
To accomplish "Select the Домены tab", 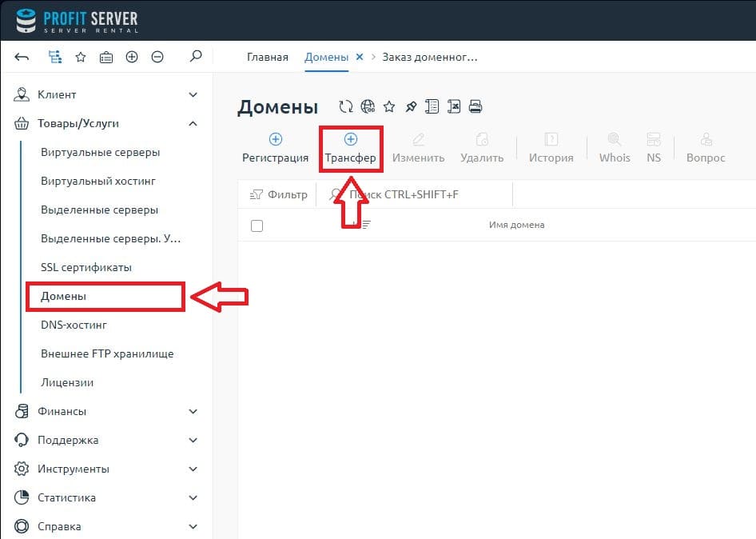I will click(326, 57).
